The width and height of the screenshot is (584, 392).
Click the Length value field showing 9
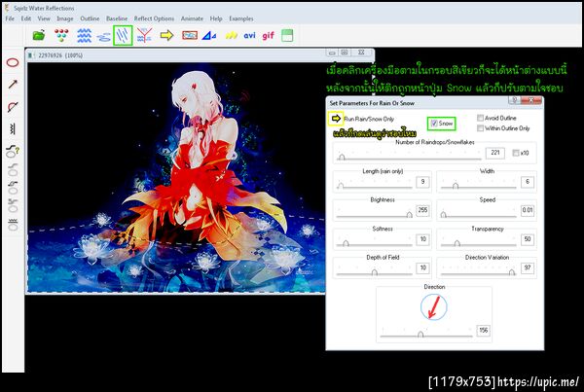pos(422,182)
